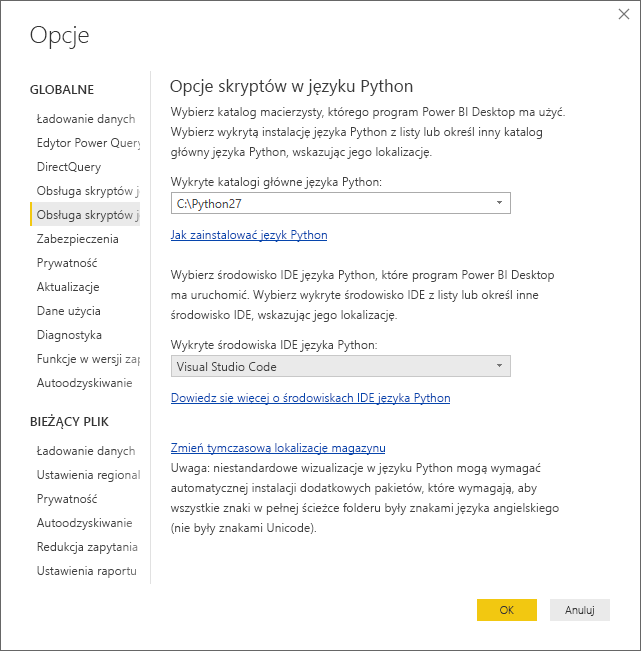Image resolution: width=641 pixels, height=651 pixels.
Task: Click the Opcje dialog title
Action: 59,36
